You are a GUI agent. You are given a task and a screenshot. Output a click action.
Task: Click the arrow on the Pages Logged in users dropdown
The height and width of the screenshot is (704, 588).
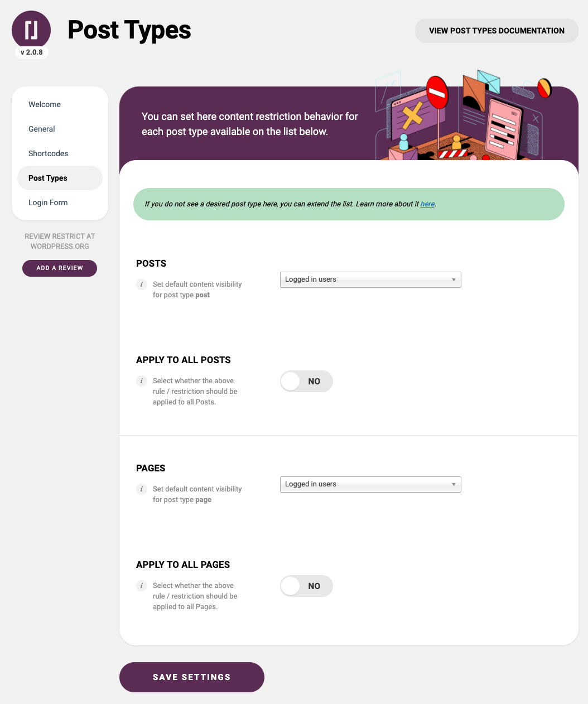point(454,484)
